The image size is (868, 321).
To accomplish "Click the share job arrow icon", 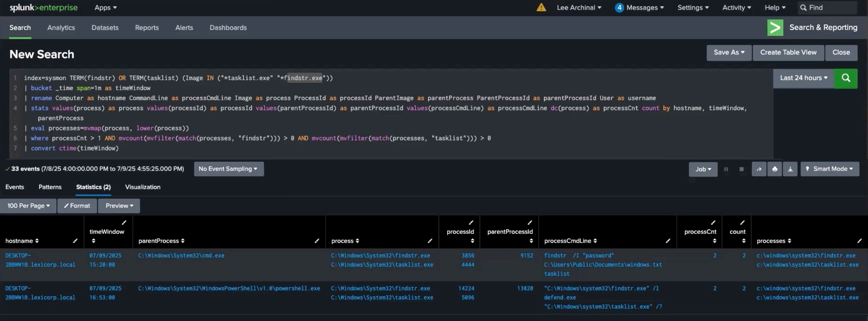I will 759,169.
